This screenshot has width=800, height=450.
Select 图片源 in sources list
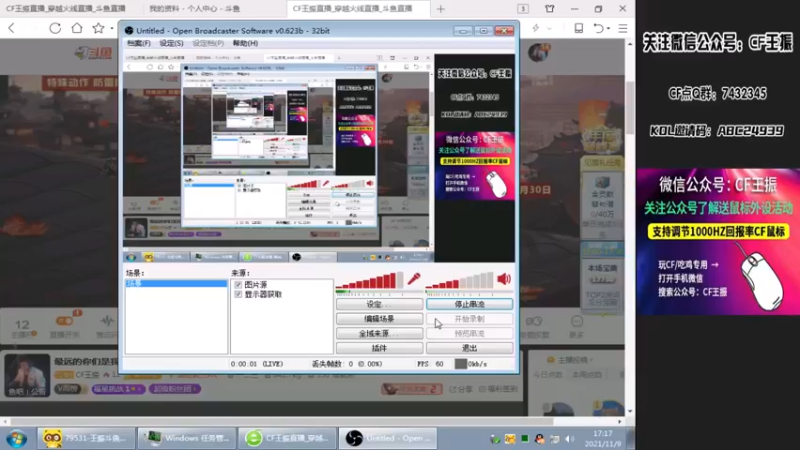tap(256, 285)
